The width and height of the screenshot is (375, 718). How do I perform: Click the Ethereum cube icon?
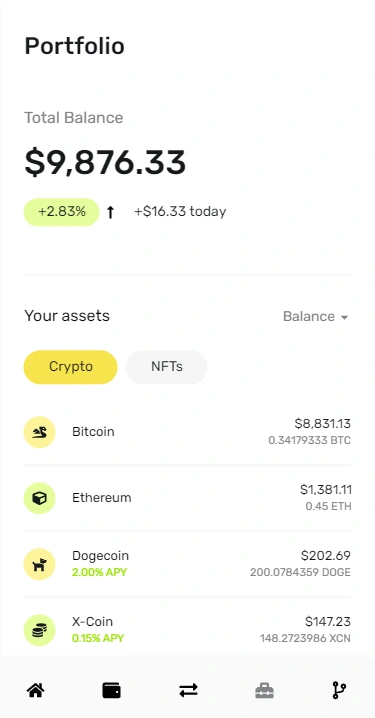pos(39,498)
